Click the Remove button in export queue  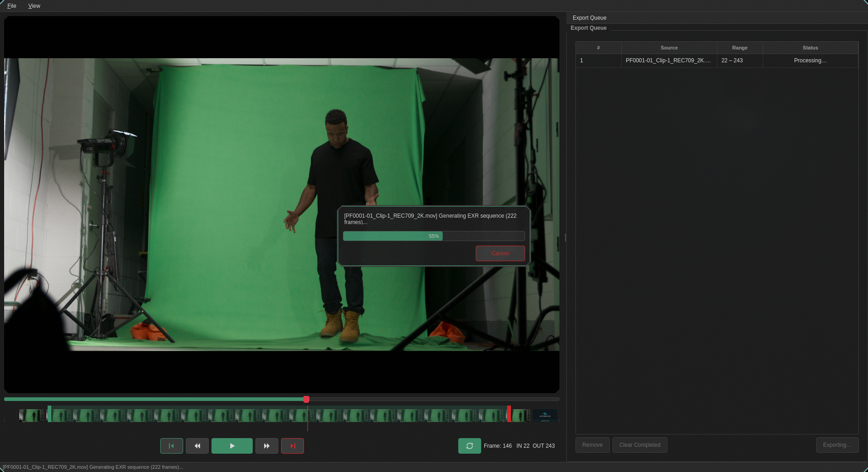coord(592,445)
